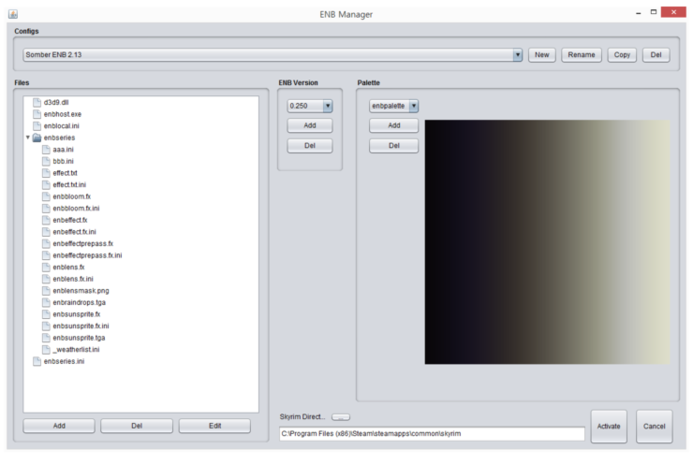The height and width of the screenshot is (464, 693).
Task: Edit the selected file
Action: [215, 426]
